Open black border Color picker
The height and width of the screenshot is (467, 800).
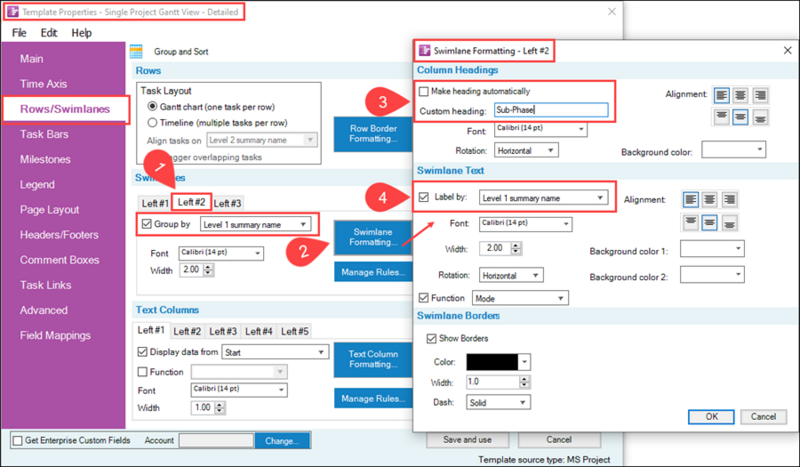point(498,362)
